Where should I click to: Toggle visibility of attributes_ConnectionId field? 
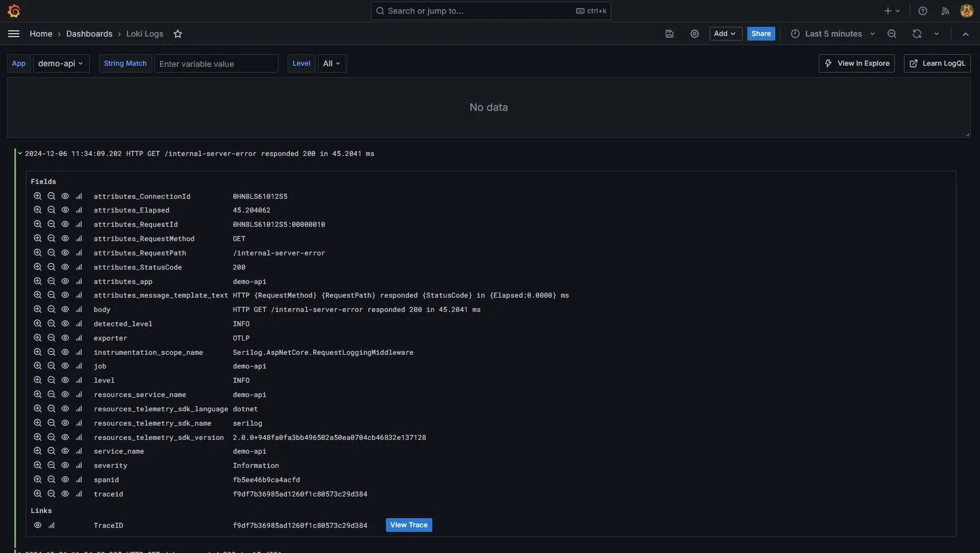click(x=65, y=196)
